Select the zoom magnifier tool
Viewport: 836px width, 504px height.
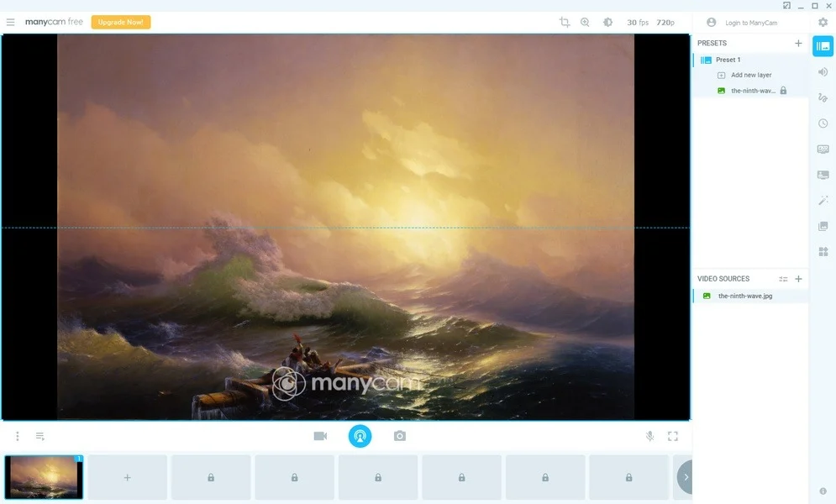click(585, 23)
